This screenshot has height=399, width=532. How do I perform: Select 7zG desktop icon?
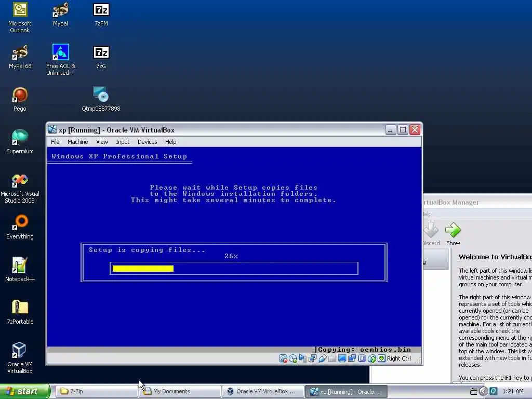click(101, 57)
